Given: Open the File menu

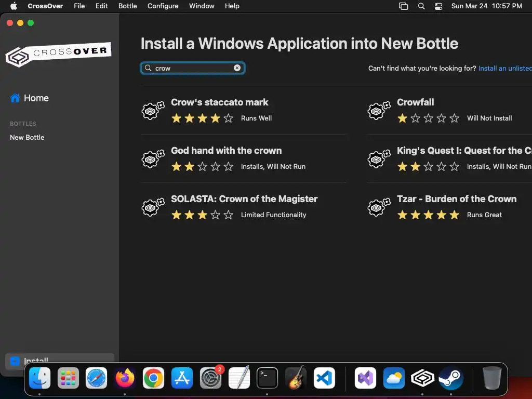Looking at the screenshot, I should (79, 6).
